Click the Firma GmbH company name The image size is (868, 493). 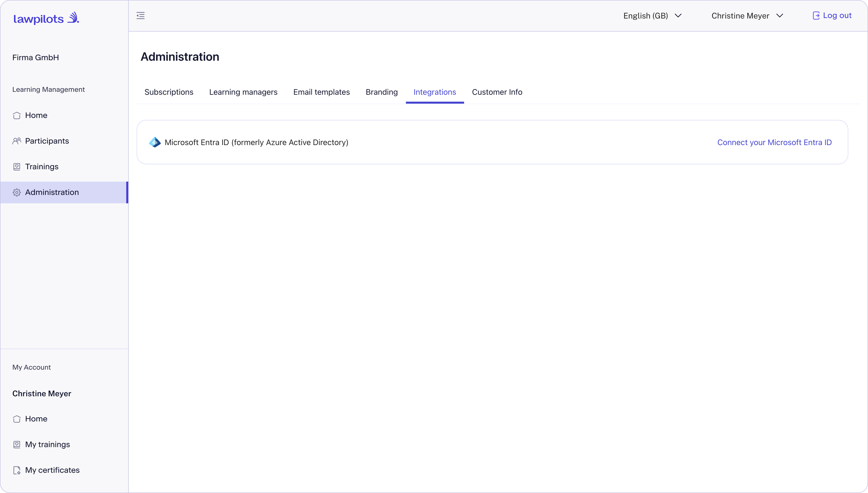[x=36, y=57]
